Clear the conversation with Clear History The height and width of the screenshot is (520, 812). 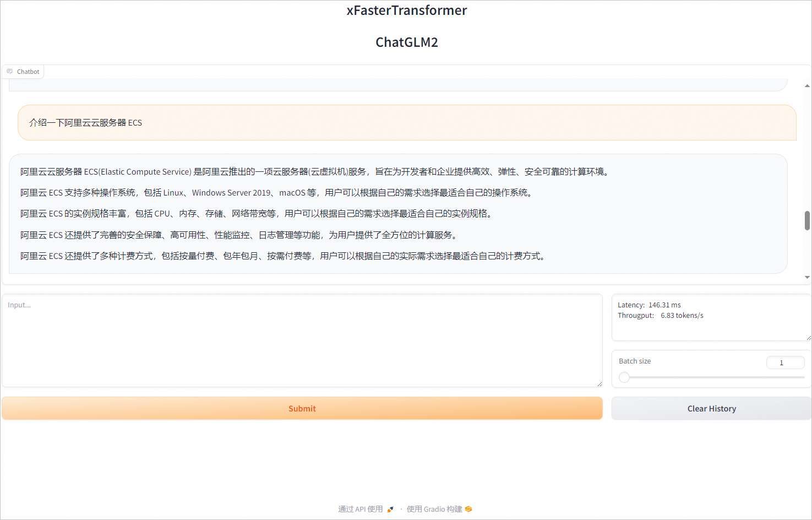click(711, 409)
